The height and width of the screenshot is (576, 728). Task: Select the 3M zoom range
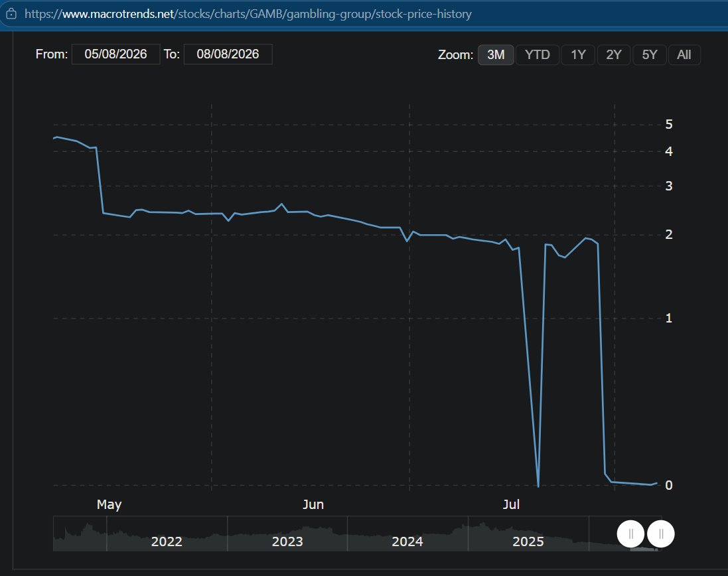pyautogui.click(x=496, y=55)
